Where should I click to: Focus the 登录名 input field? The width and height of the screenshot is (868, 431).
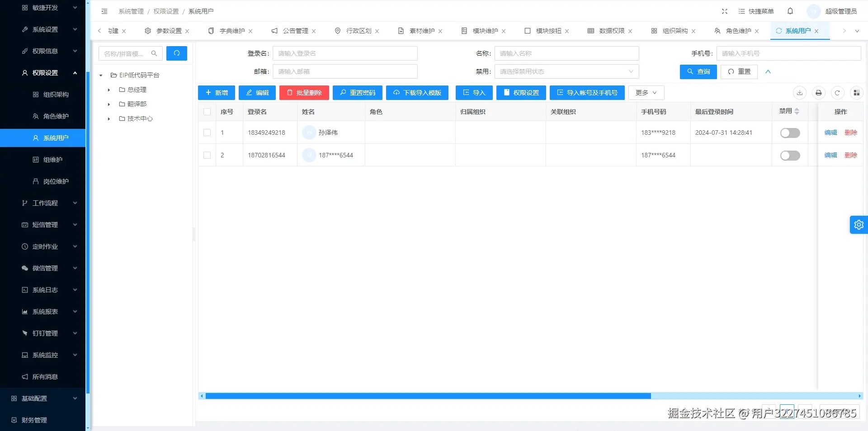(x=345, y=53)
